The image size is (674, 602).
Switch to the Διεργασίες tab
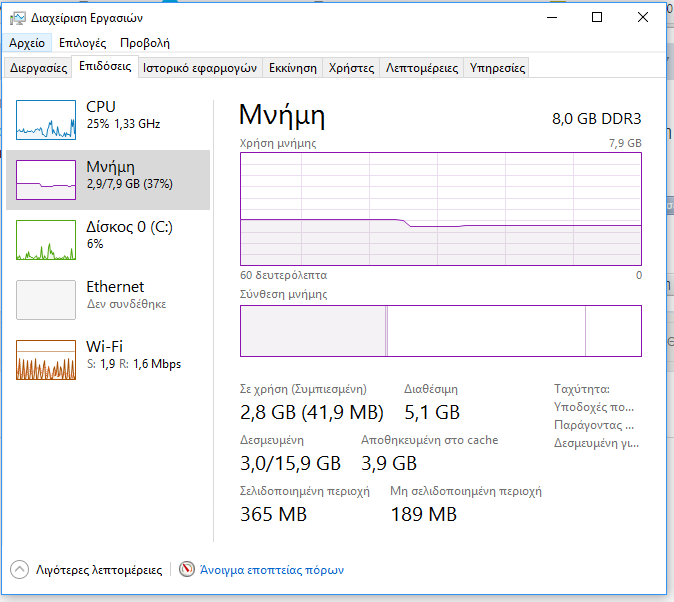[x=39, y=68]
